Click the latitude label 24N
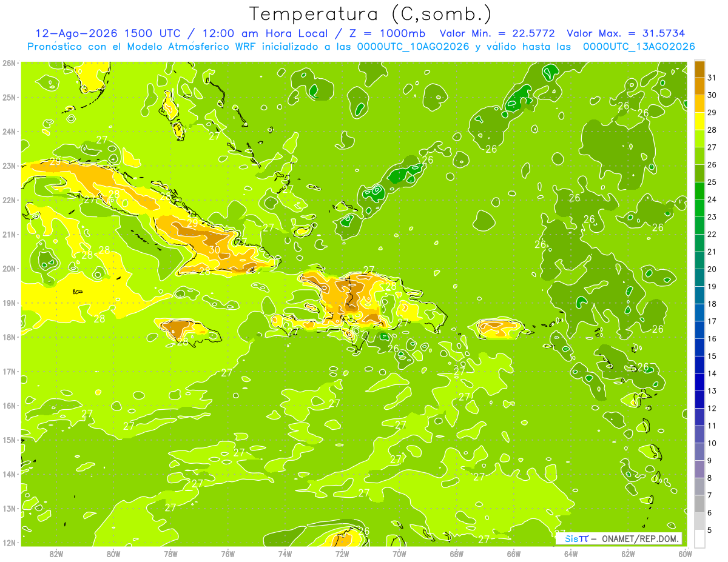The image size is (728, 562). (9, 132)
